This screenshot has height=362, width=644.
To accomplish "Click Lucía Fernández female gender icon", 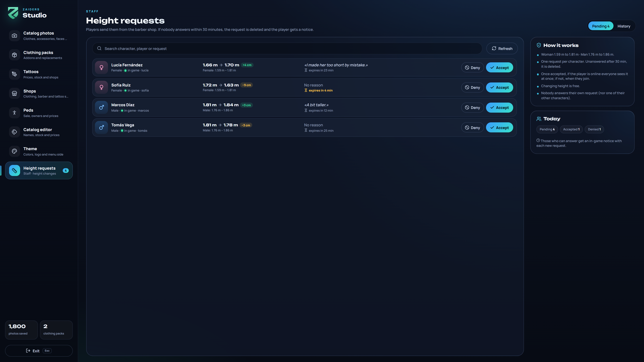I will pos(101,67).
